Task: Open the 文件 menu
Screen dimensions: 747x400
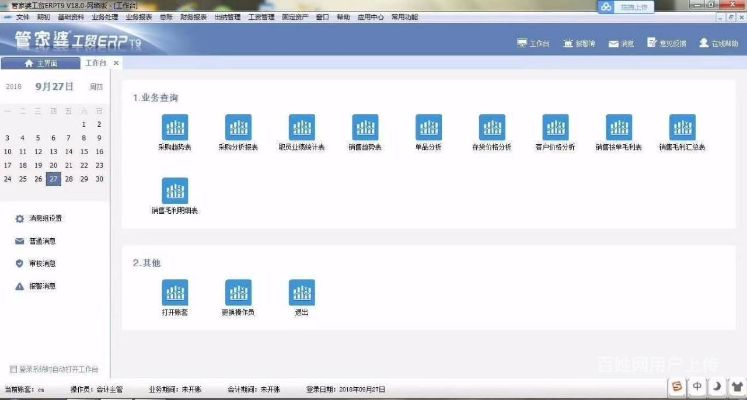Action: tap(22, 17)
